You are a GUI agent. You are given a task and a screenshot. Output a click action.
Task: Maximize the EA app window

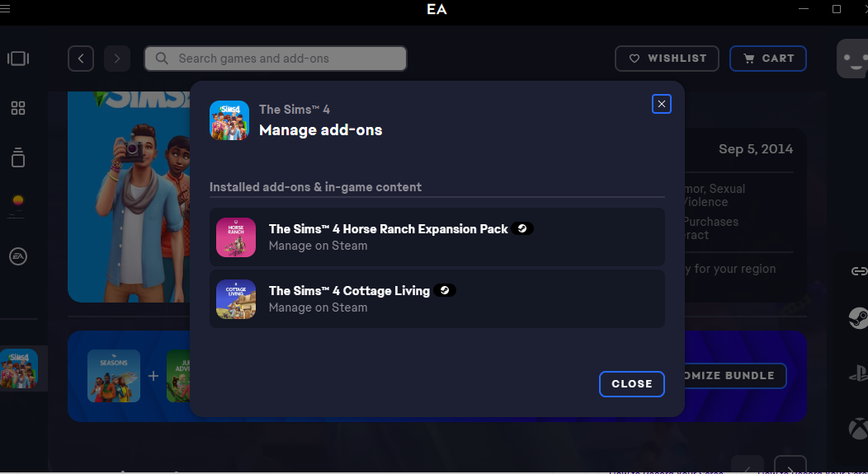tap(837, 9)
